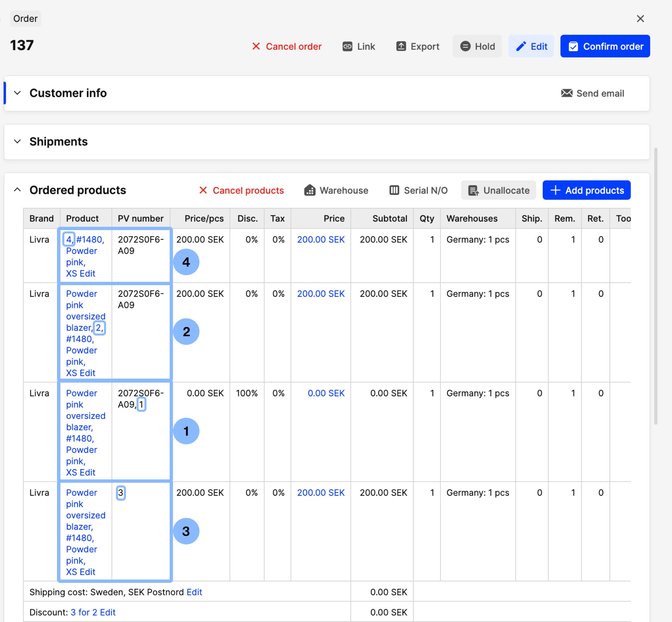Click the Warehouses column header

(477, 218)
